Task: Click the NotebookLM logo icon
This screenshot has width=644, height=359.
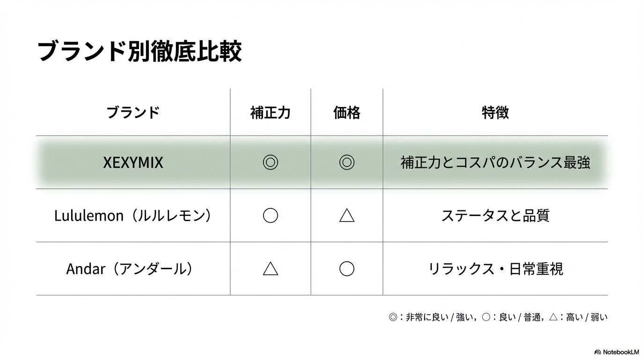Action: tap(598, 352)
